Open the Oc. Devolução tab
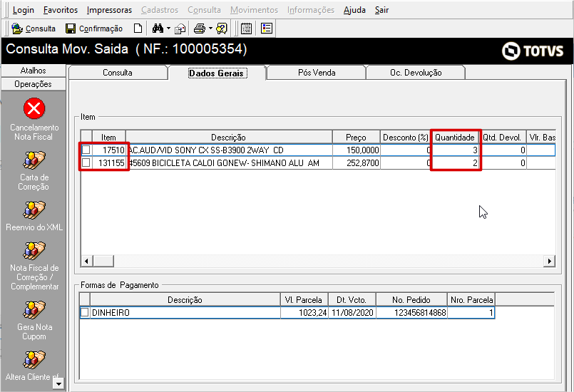The width and height of the screenshot is (574, 392). [x=416, y=73]
